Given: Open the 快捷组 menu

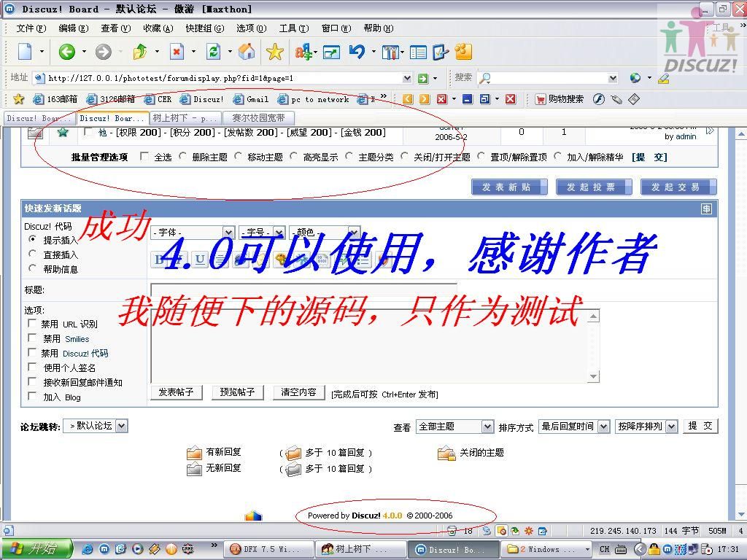Looking at the screenshot, I should click(205, 28).
